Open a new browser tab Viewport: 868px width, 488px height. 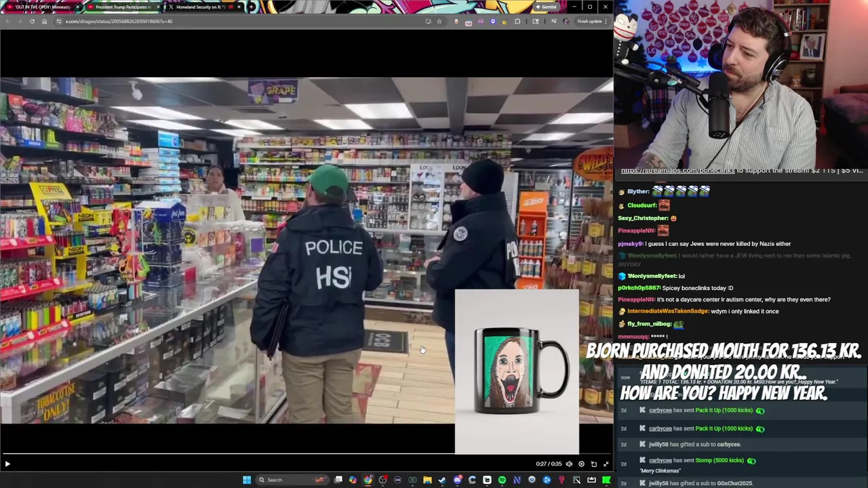pos(252,7)
